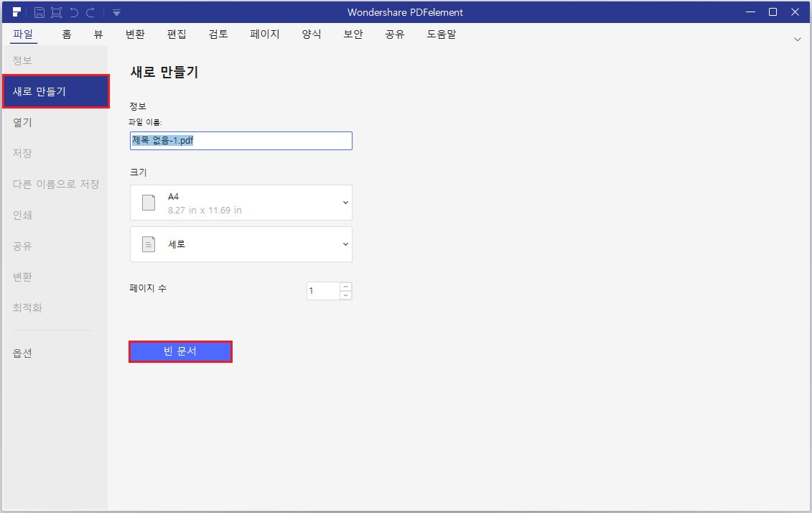Click the print icon in quick access toolbar
The image size is (812, 513).
point(56,12)
